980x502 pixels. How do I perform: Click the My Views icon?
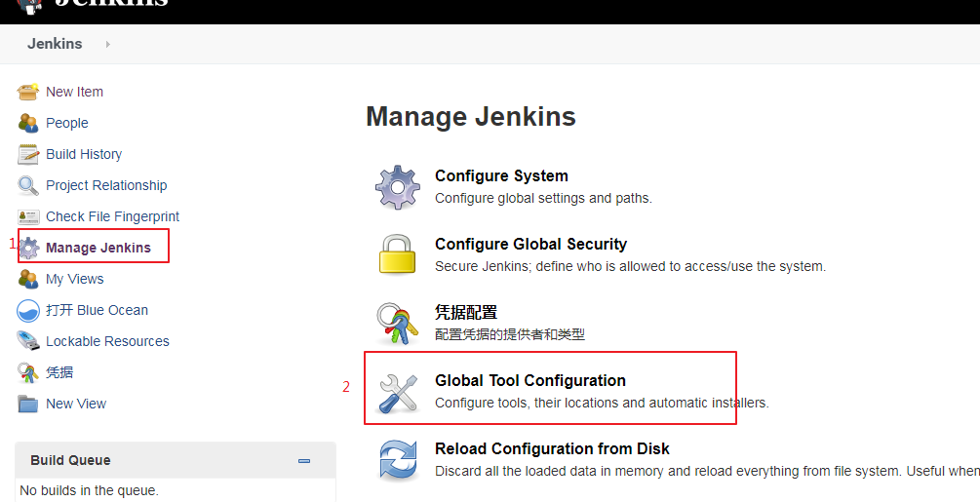coord(28,279)
